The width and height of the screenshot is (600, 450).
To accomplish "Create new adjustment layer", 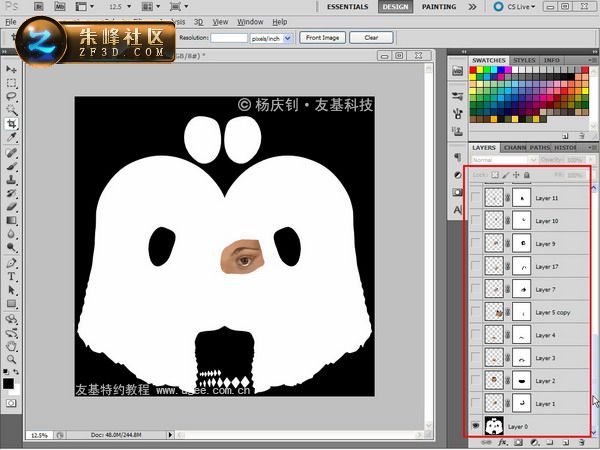I will (535, 442).
